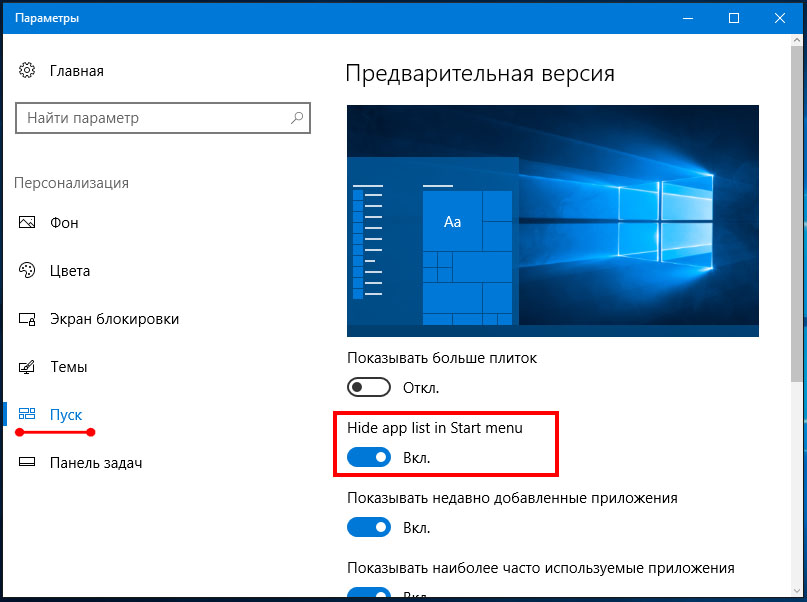Focus the Найти параметр search field
The width and height of the screenshot is (807, 602).
(163, 118)
